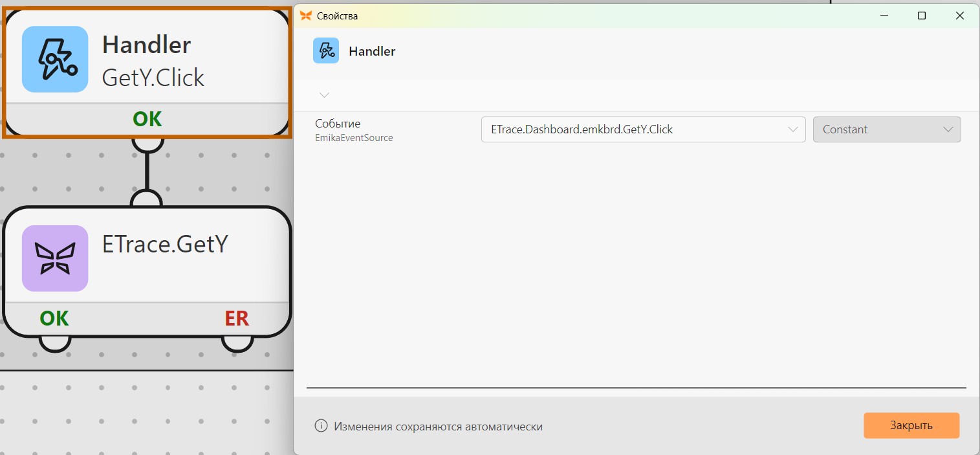The height and width of the screenshot is (455, 980).
Task: Click the OK output of the ETrace.GetY node
Action: [x=54, y=318]
